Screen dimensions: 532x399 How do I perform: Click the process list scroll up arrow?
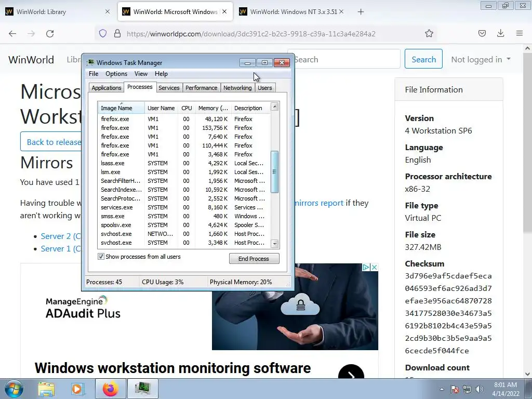pyautogui.click(x=275, y=107)
